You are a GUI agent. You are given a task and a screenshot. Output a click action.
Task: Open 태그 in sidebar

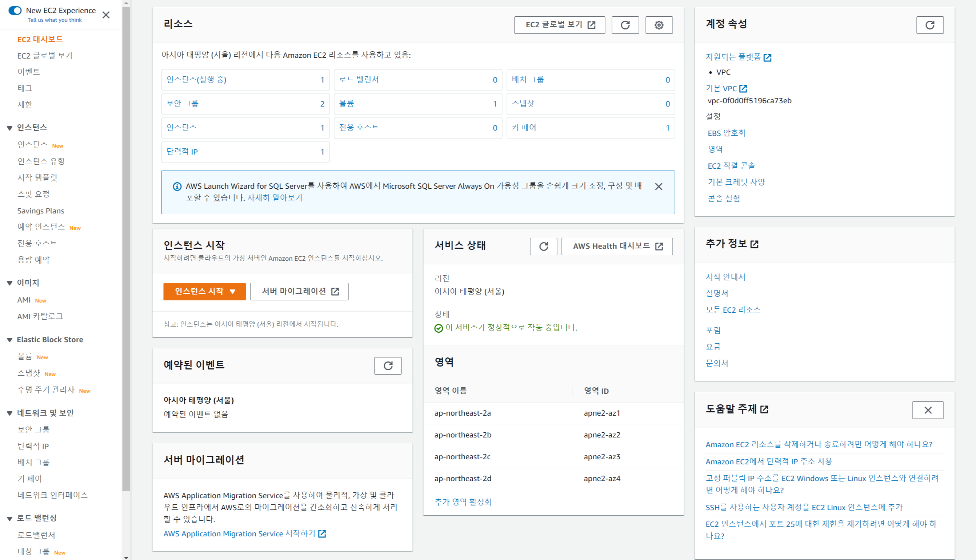click(x=25, y=88)
